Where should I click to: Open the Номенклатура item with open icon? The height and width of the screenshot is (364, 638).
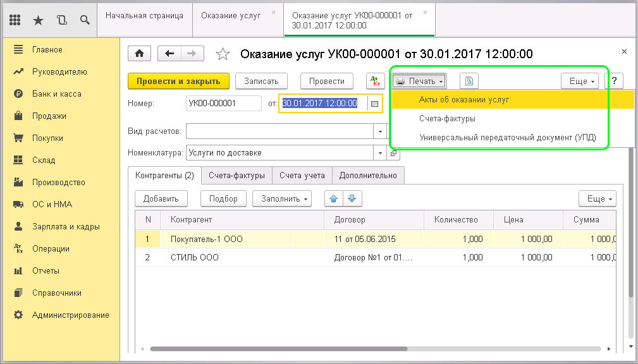pos(393,153)
